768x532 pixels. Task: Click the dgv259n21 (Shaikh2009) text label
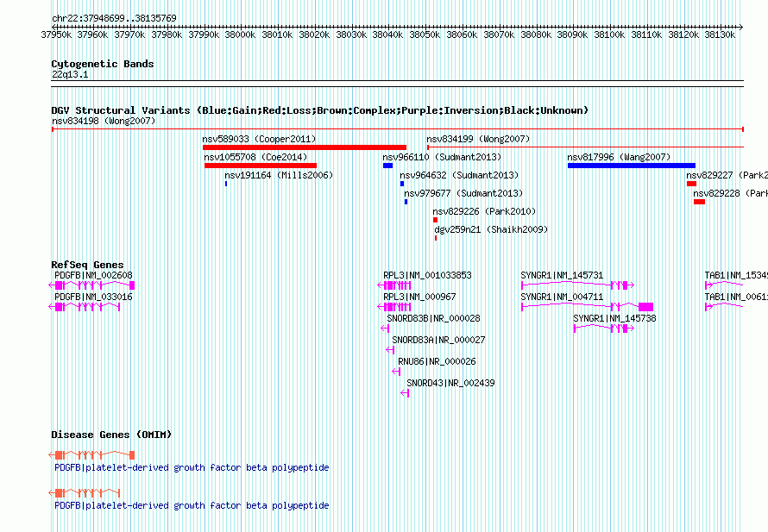pos(491,229)
